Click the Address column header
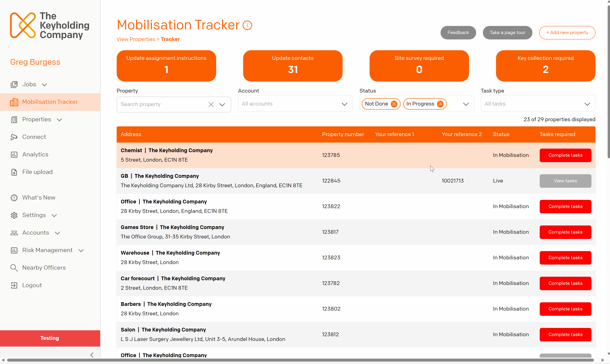 pos(131,134)
